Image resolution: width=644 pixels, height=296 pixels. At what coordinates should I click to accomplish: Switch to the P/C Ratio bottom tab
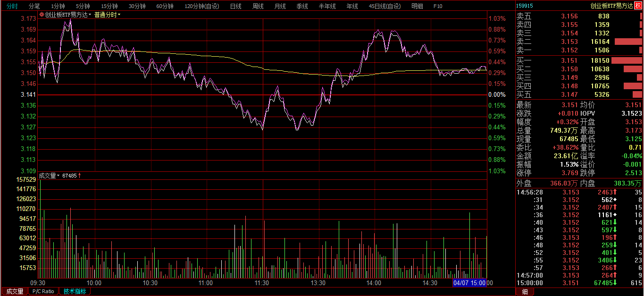pos(43,291)
